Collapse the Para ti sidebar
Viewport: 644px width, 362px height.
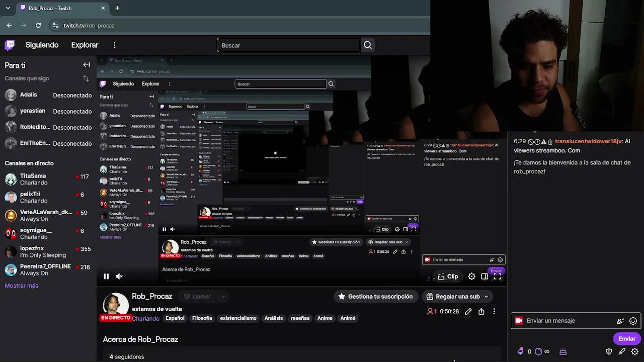click(87, 65)
